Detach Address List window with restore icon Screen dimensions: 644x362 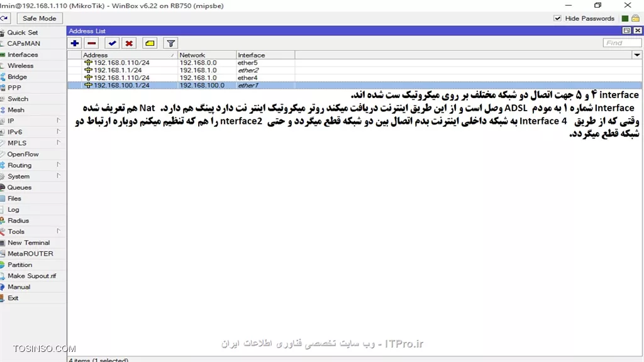tap(626, 31)
